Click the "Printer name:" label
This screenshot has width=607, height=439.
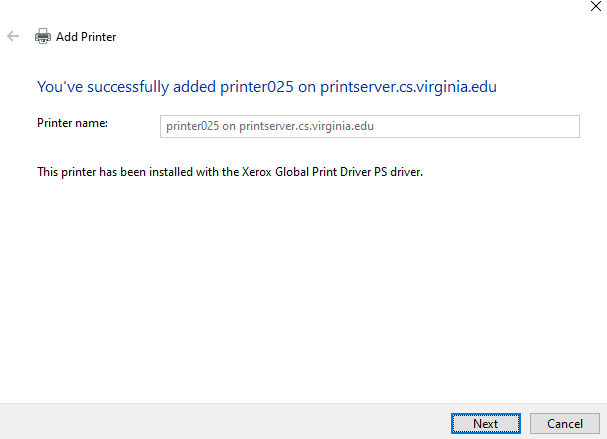click(x=72, y=123)
